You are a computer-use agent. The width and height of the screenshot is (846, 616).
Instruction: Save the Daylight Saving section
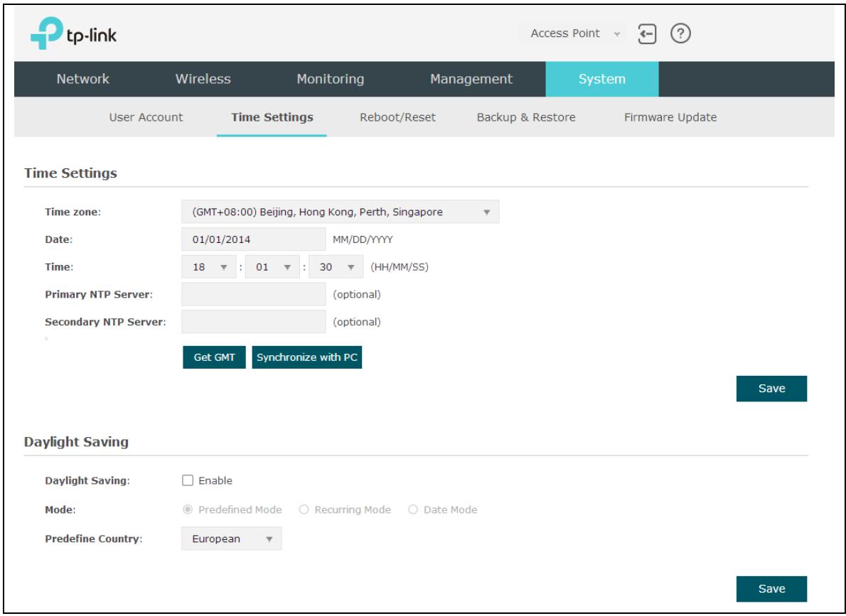771,588
